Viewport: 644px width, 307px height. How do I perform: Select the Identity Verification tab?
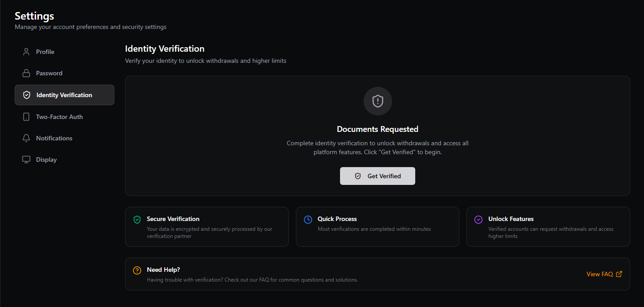(x=65, y=95)
